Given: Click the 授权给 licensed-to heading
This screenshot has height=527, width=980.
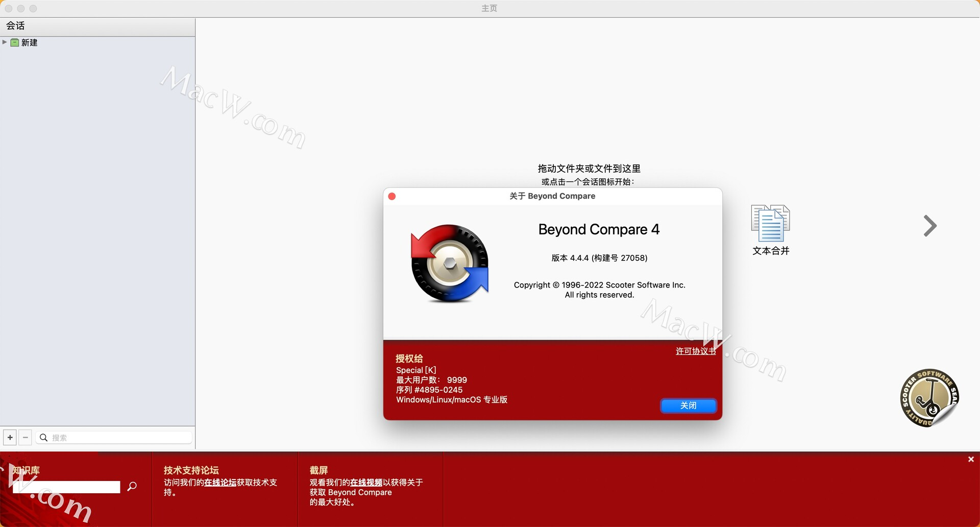Looking at the screenshot, I should [409, 358].
